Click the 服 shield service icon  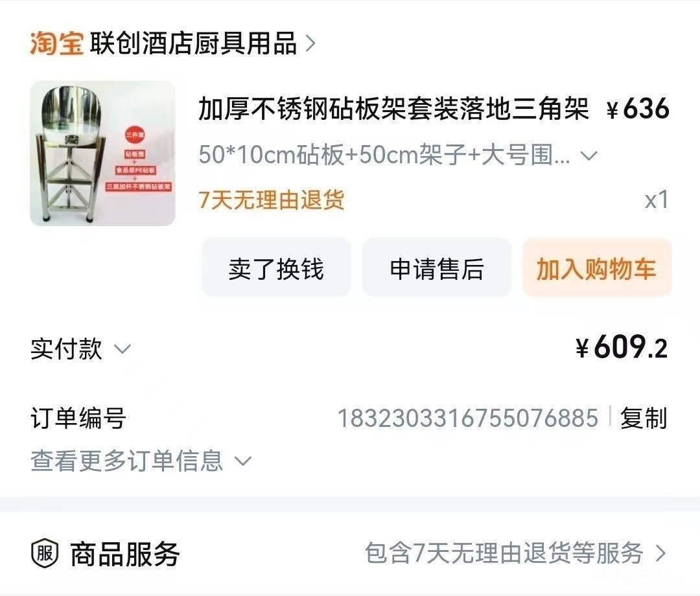[x=45, y=554]
